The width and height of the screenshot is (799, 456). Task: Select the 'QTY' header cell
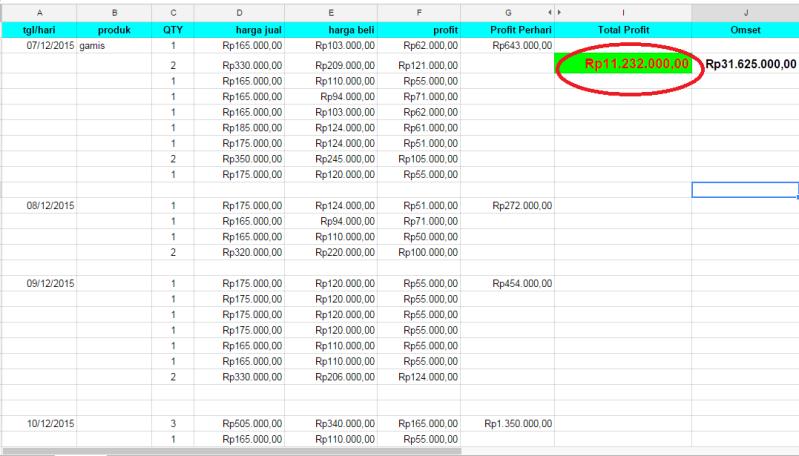(x=173, y=30)
